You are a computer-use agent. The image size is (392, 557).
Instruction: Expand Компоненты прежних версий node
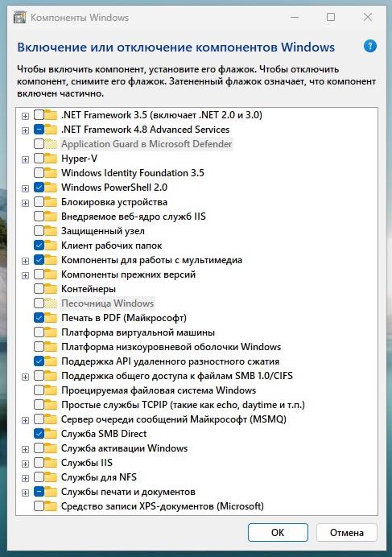[25, 275]
